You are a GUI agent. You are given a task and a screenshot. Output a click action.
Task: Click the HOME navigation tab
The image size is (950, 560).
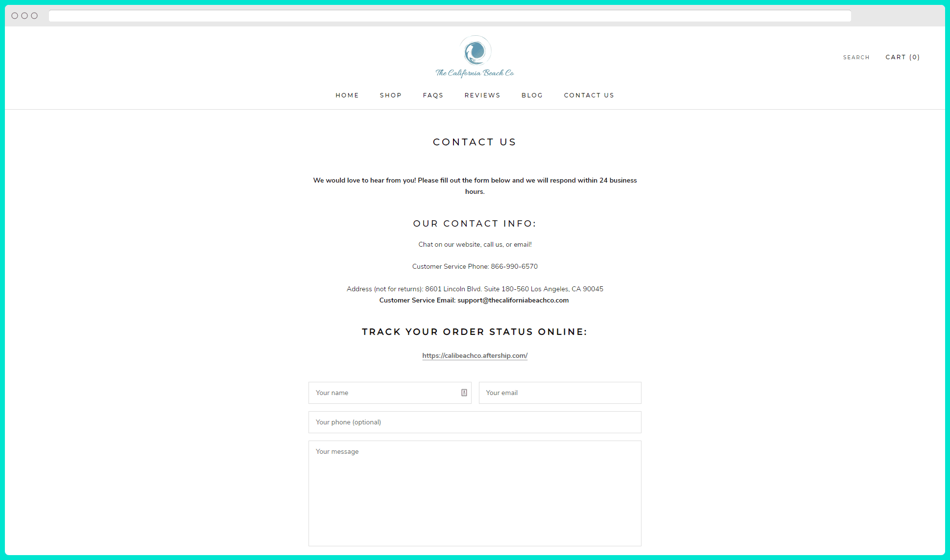[x=347, y=94]
